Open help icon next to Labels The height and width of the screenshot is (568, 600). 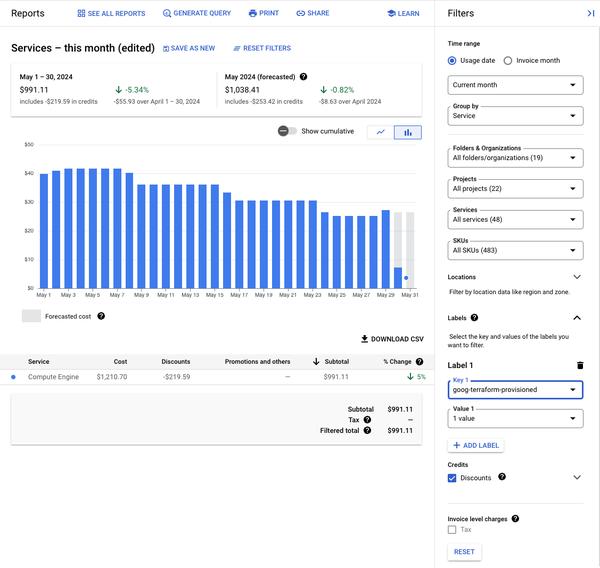click(474, 318)
